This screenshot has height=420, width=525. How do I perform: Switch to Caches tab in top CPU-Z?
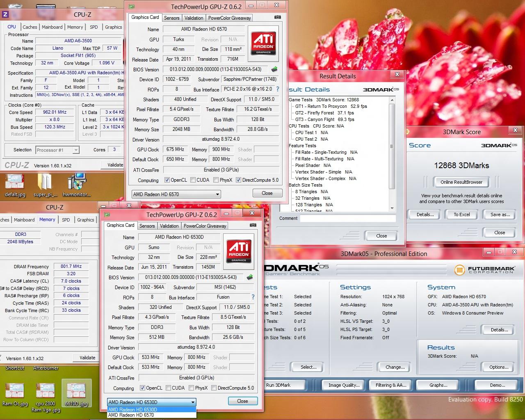pyautogui.click(x=30, y=27)
